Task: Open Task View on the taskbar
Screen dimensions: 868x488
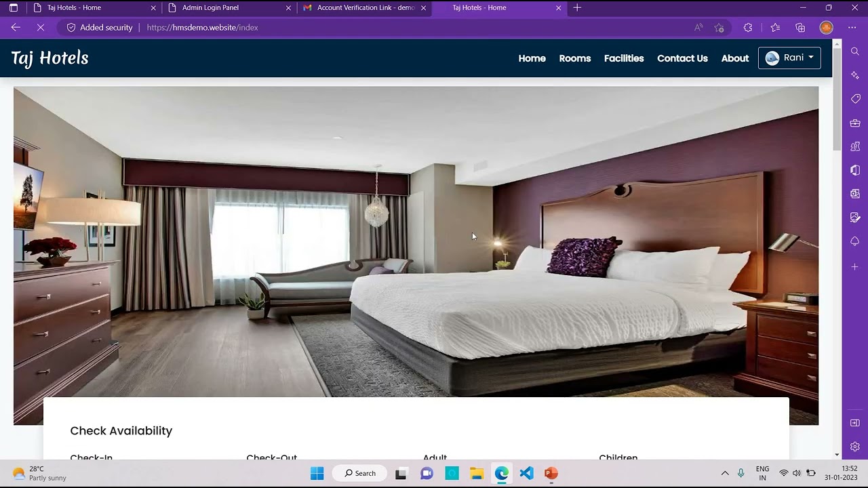Action: tap(401, 473)
